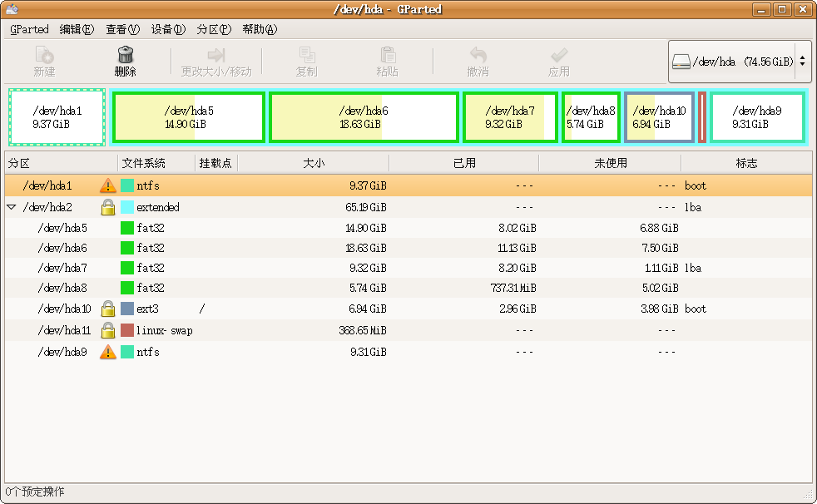Open the /dev/hda device dropdown
This screenshot has width=817, height=504.
(x=740, y=62)
